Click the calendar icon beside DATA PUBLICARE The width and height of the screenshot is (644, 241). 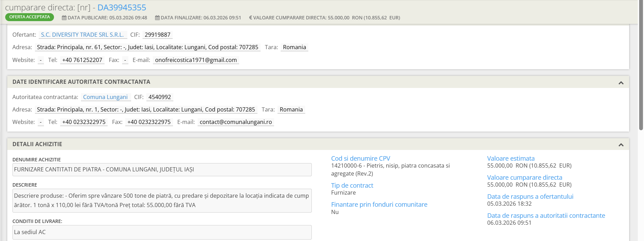tap(64, 18)
